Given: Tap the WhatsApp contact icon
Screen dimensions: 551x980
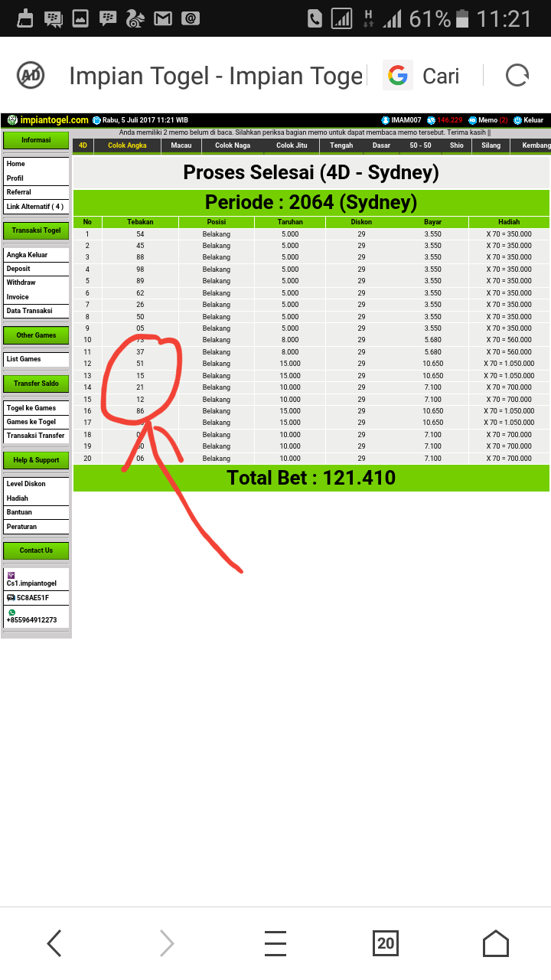Looking at the screenshot, I should click(x=11, y=612).
